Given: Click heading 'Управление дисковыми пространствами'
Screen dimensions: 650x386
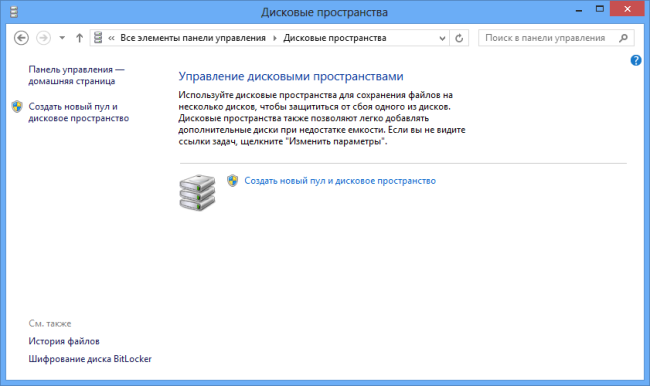Looking at the screenshot, I should click(291, 76).
